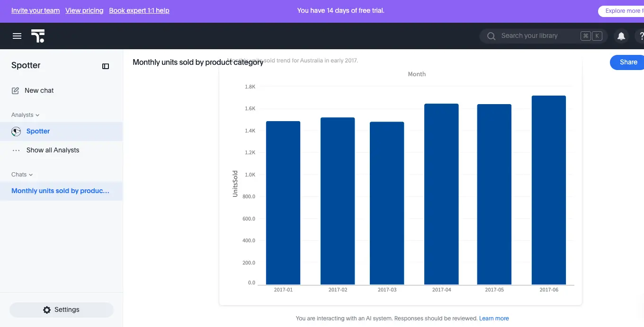This screenshot has width=644, height=327.
Task: Click the 2017-05 bar in chart
Action: pos(494,194)
